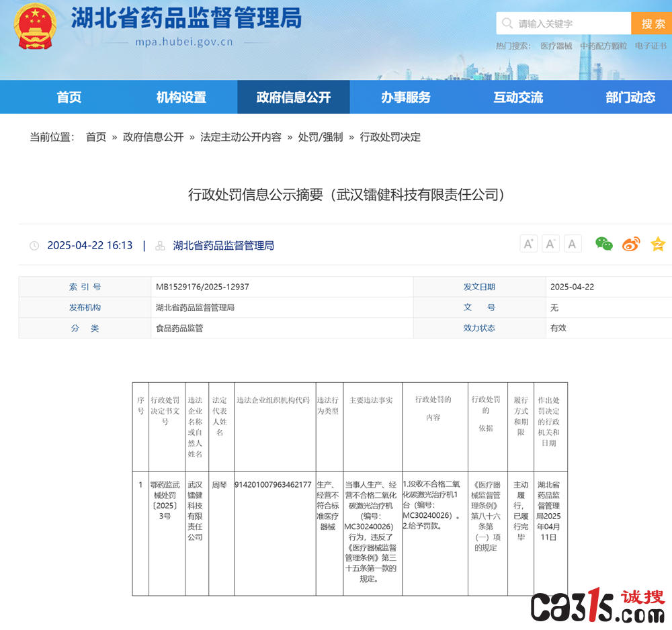
Task: Click index number MB1529176/2025-12937
Action: click(x=202, y=287)
